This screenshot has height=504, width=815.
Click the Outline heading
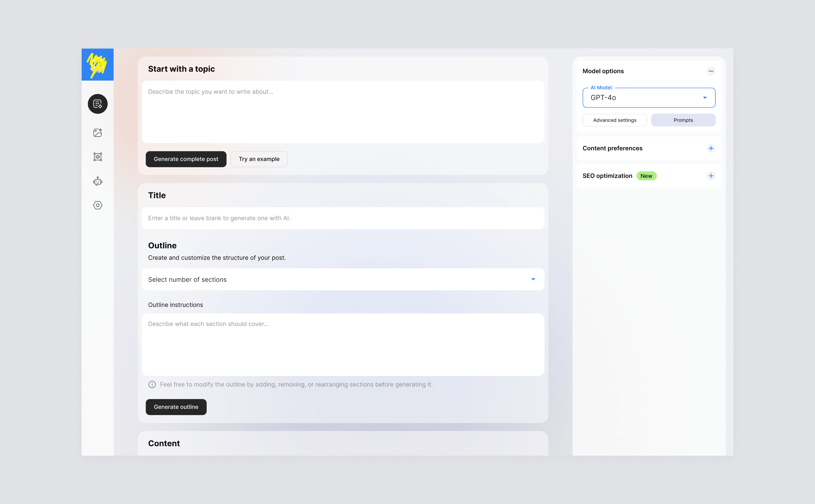[x=162, y=245]
